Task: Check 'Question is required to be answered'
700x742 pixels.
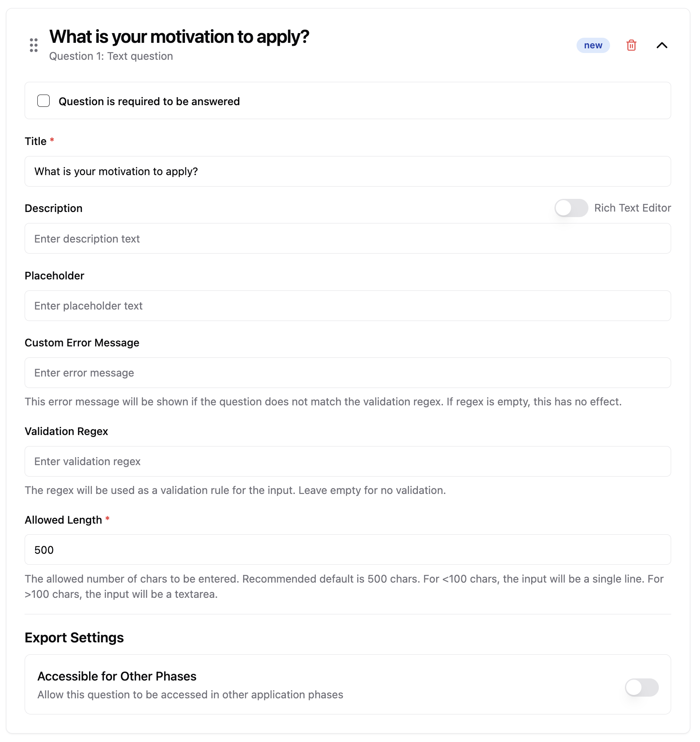Action: tap(44, 101)
